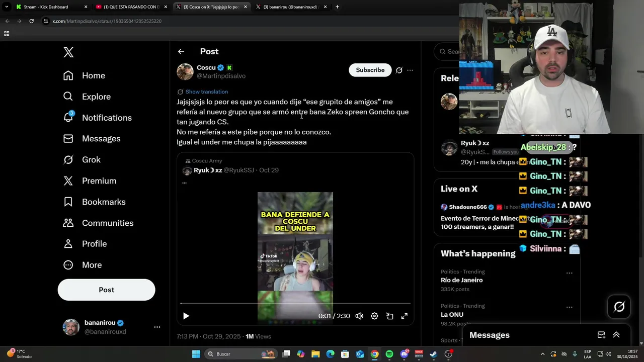Play the embedded video
This screenshot has width=644, height=362.
186,316
